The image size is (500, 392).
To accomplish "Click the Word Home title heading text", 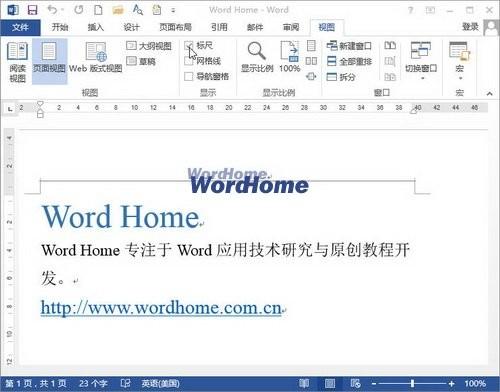I will coord(121,217).
